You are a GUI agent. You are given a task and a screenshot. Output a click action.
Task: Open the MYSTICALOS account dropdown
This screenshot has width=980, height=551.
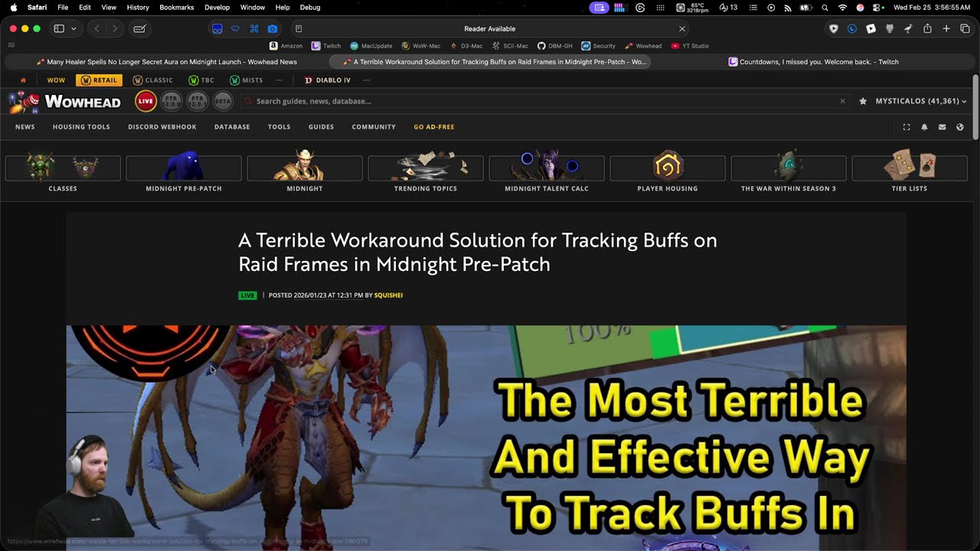pos(921,101)
